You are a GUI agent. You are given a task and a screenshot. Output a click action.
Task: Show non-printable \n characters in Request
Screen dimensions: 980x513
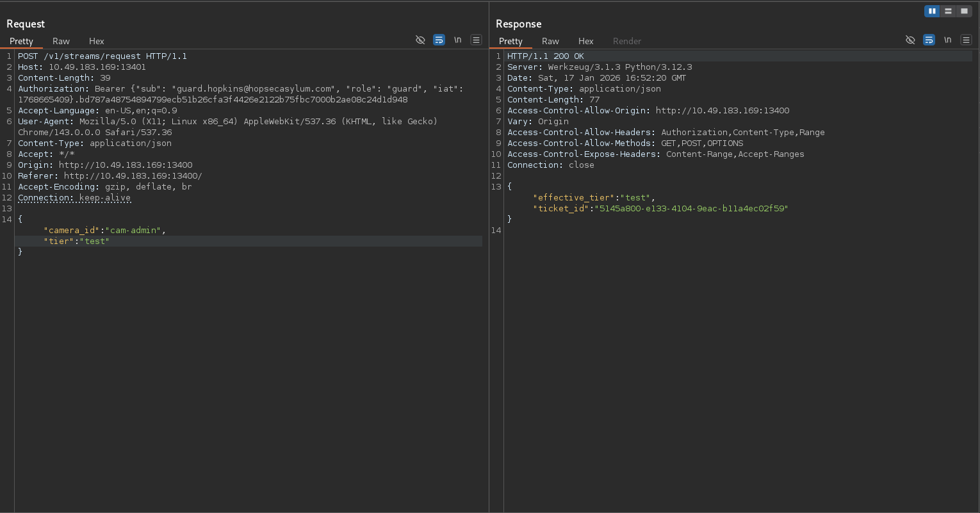[x=457, y=40]
